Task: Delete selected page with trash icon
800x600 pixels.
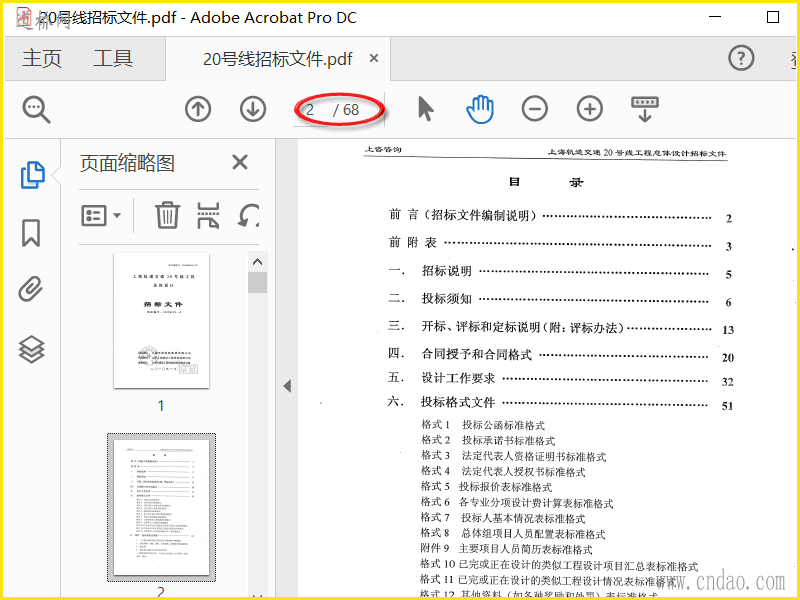Action: [167, 215]
